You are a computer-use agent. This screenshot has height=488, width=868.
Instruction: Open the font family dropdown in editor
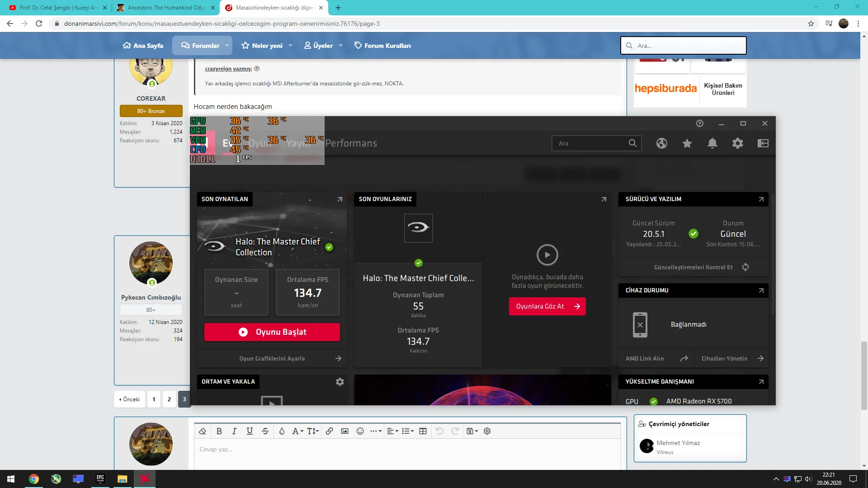point(297,431)
